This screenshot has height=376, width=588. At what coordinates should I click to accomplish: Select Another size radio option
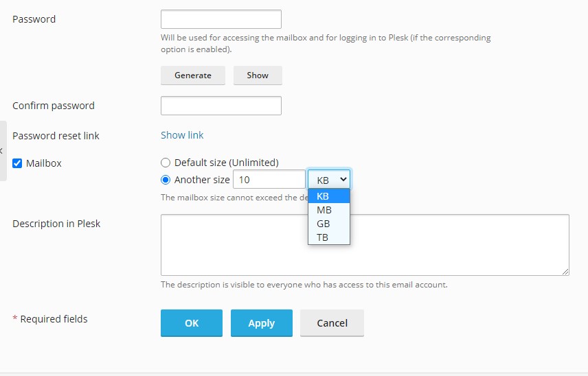coord(166,180)
